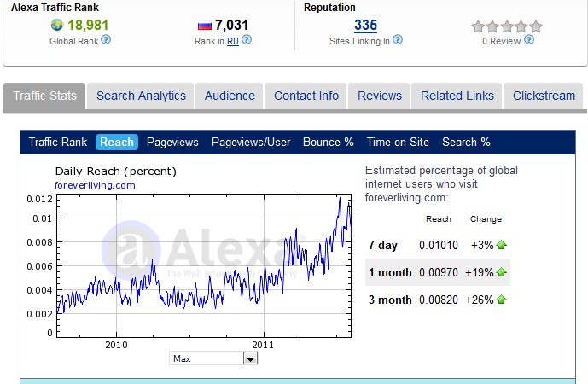
Task: Click the 18,981 global rank number
Action: tap(88, 25)
